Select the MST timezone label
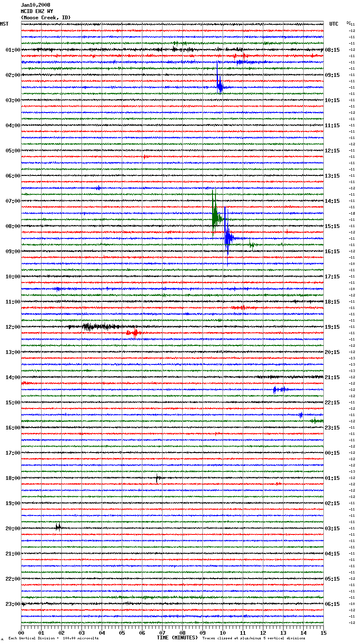 pyautogui.click(x=4, y=24)
